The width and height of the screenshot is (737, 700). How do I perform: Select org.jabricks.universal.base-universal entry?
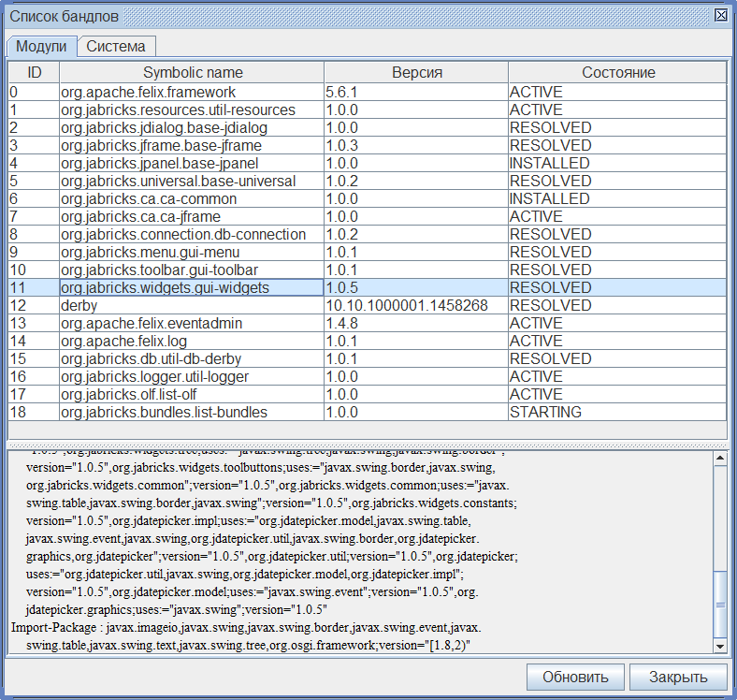[x=192, y=181]
